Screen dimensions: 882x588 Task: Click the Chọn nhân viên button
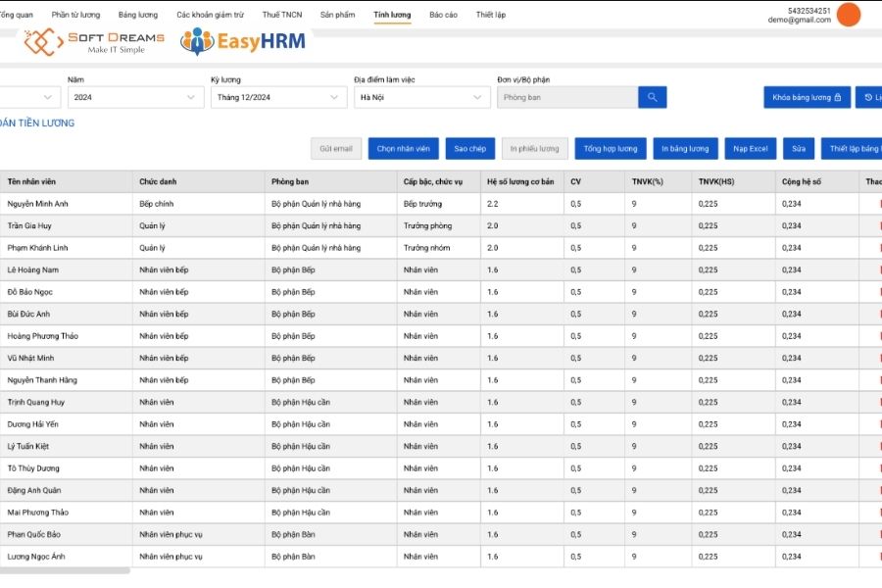[x=404, y=149]
